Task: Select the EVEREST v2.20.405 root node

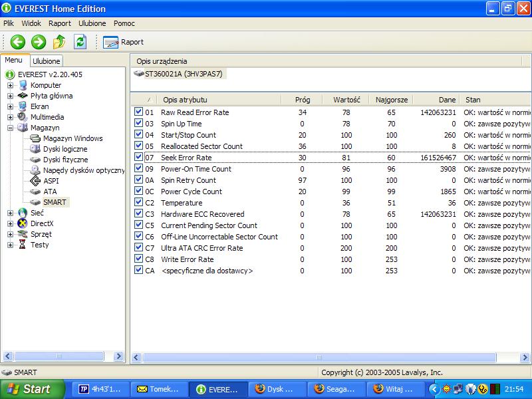Action: pyautogui.click(x=50, y=74)
